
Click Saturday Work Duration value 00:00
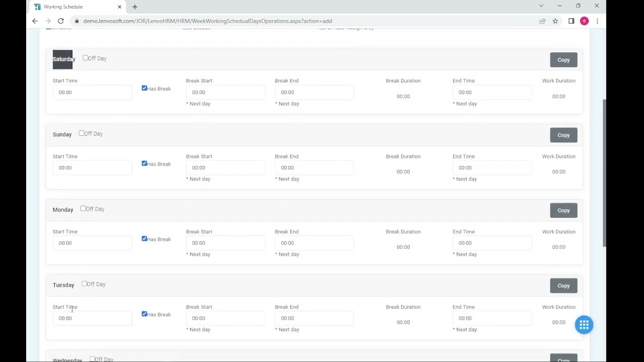(558, 97)
